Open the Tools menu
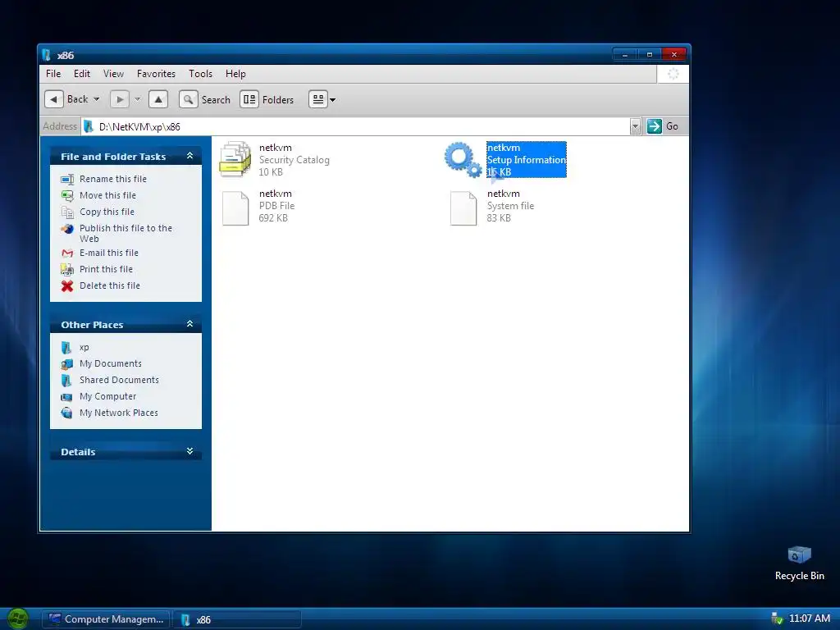Screen dimensions: 840x630 pyautogui.click(x=200, y=73)
